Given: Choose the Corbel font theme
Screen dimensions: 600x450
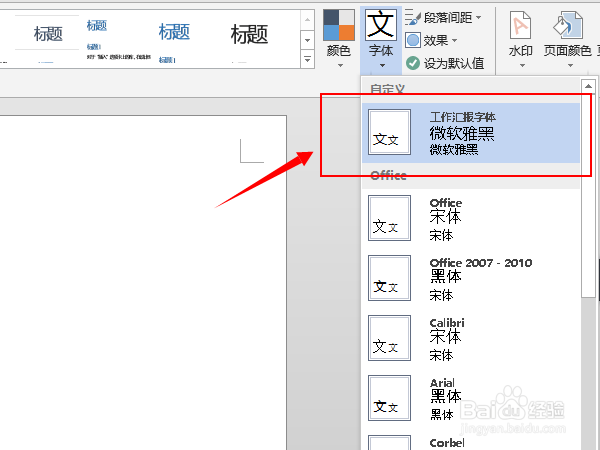Looking at the screenshot, I should [x=471, y=441].
